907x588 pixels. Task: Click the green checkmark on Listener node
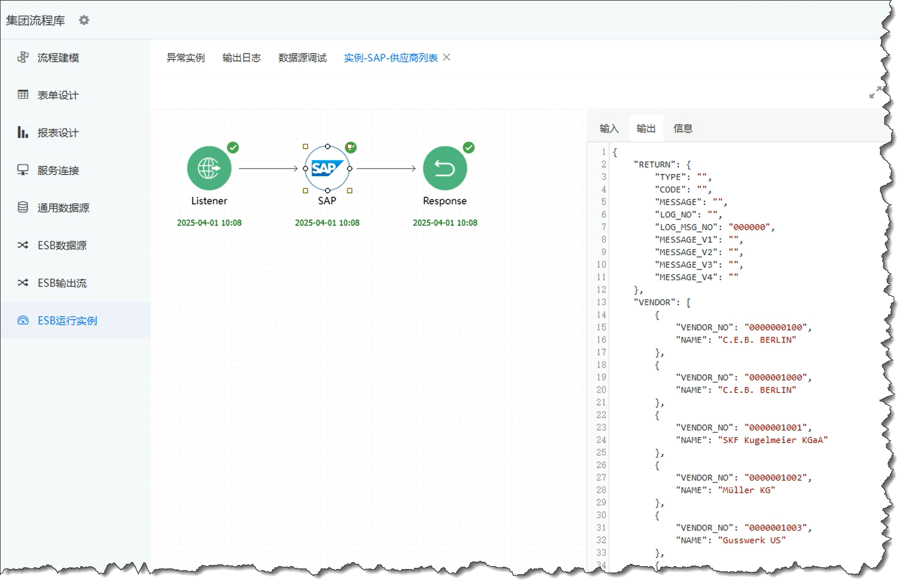click(233, 147)
